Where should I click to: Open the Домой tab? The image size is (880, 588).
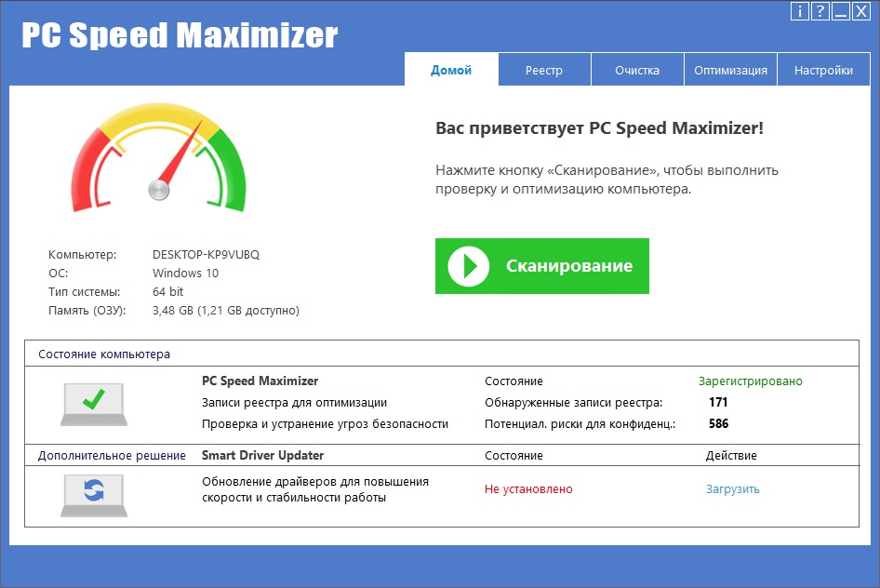tap(451, 70)
